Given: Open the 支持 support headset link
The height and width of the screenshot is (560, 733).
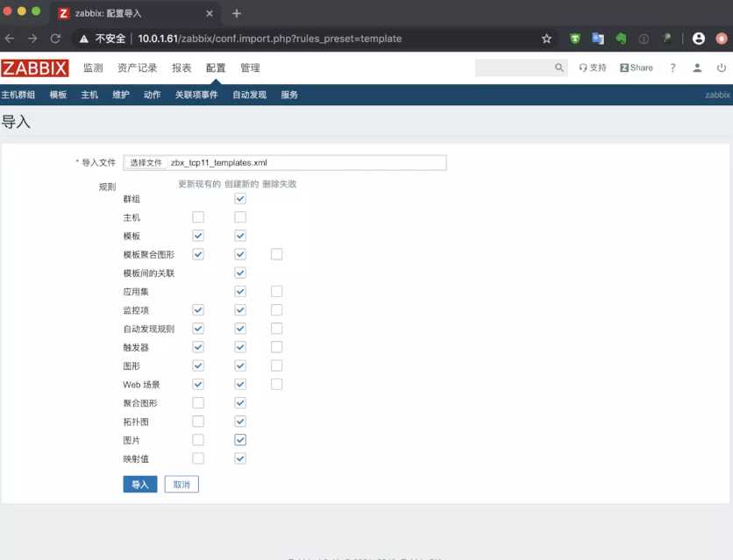Looking at the screenshot, I should tap(593, 67).
